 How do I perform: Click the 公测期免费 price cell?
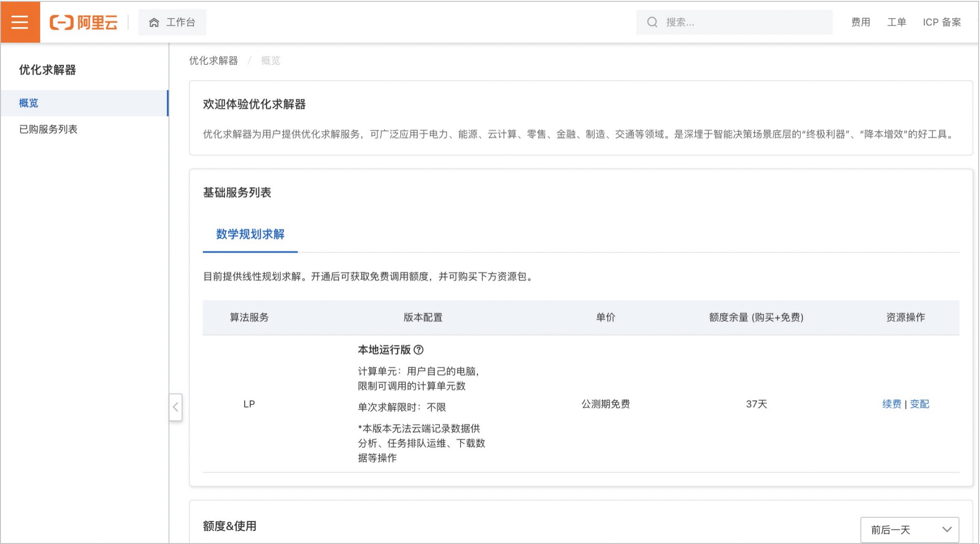click(605, 404)
